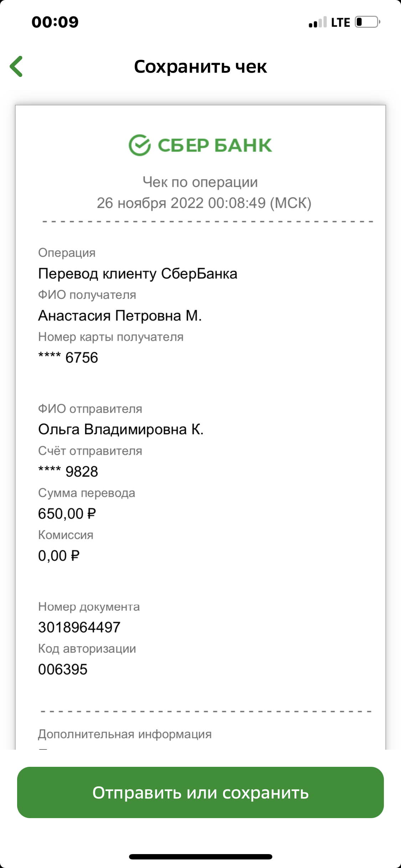Image resolution: width=401 pixels, height=868 pixels.
Task: Tap the Sber Bank checkmark logo
Action: click(139, 145)
